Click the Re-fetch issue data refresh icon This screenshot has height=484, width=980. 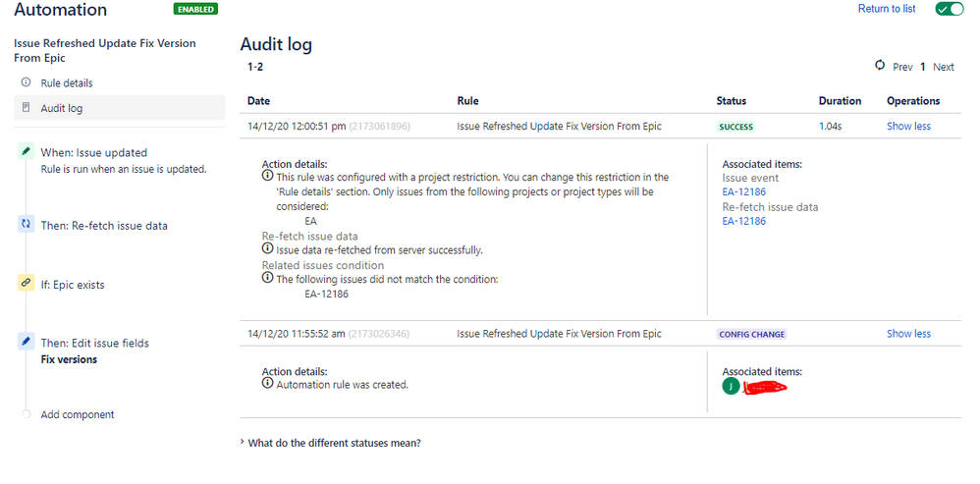(26, 226)
